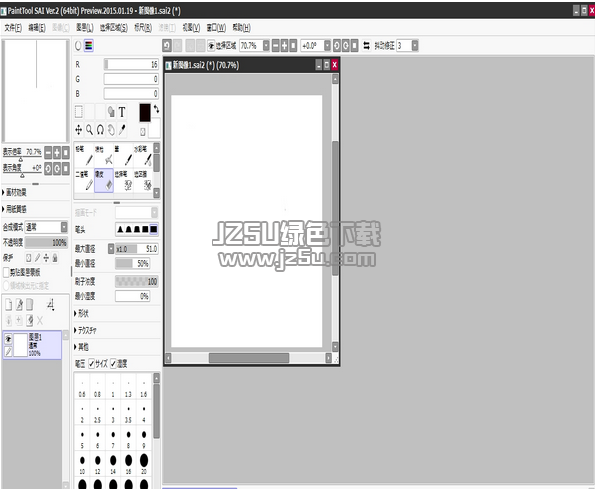Image resolution: width=595 pixels, height=489 pixels.
Task: Select the Move tool cross arrows
Action: [x=79, y=130]
